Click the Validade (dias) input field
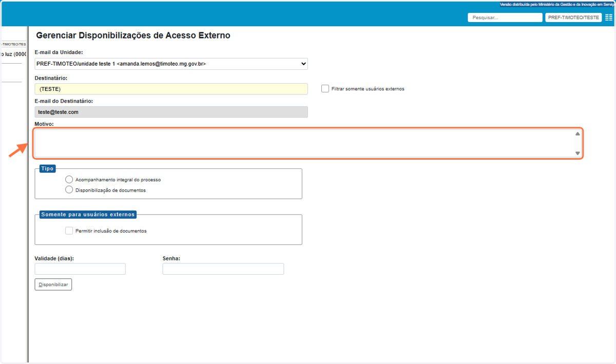The width and height of the screenshot is (616, 364). [x=80, y=269]
